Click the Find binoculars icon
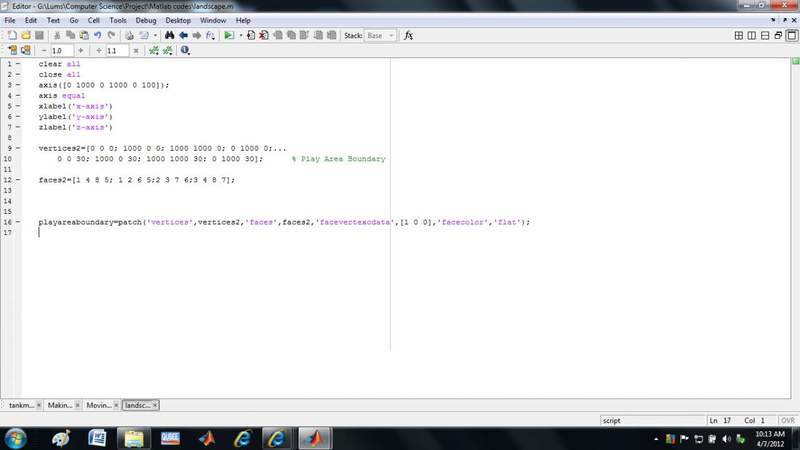This screenshot has height=450, width=800. (170, 35)
